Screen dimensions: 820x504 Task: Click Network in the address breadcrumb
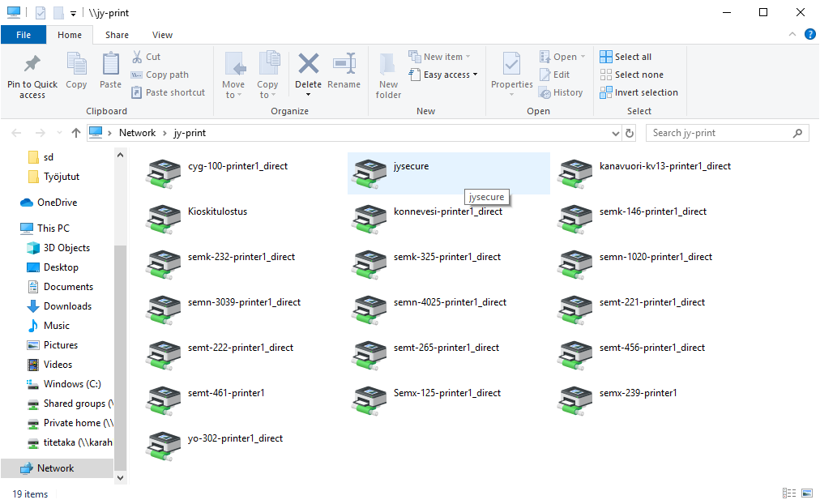point(137,133)
